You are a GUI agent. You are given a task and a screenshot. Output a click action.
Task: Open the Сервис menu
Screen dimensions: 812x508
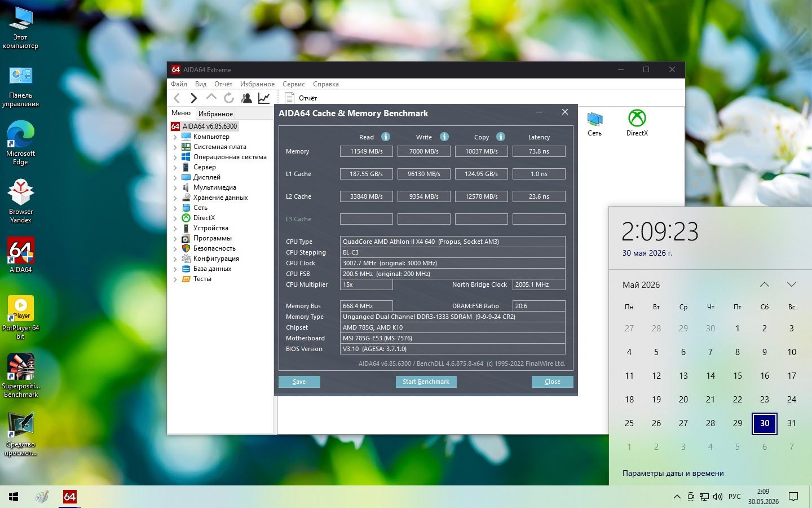pyautogui.click(x=294, y=84)
